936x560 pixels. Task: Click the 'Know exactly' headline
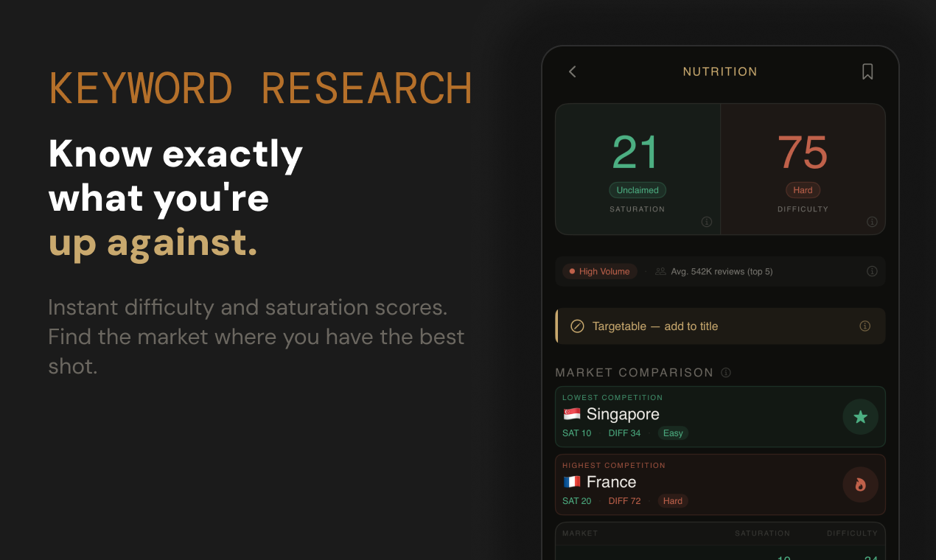point(176,155)
